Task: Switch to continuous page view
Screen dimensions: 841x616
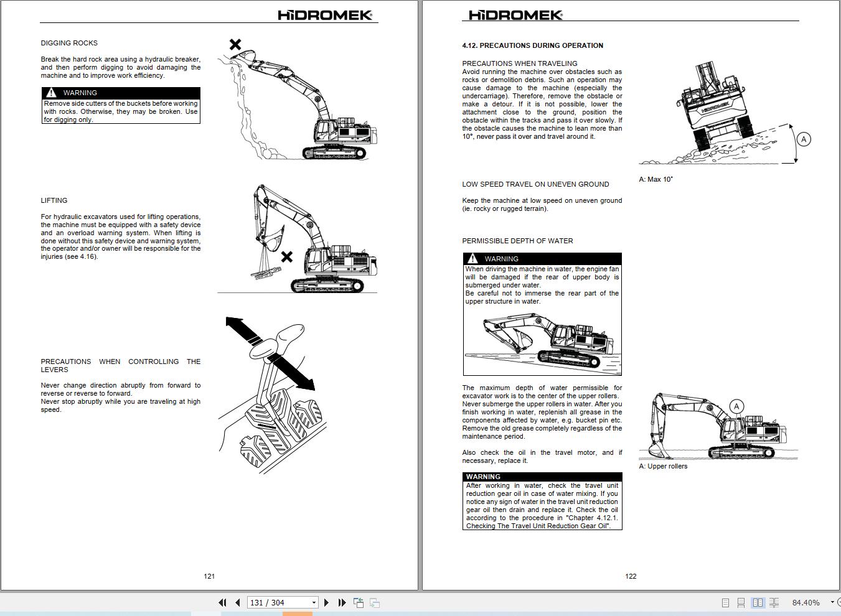Action: (x=741, y=602)
